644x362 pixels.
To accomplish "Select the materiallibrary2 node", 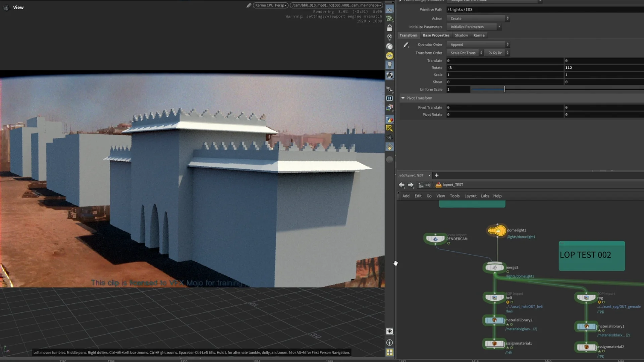I will tap(495, 320).
